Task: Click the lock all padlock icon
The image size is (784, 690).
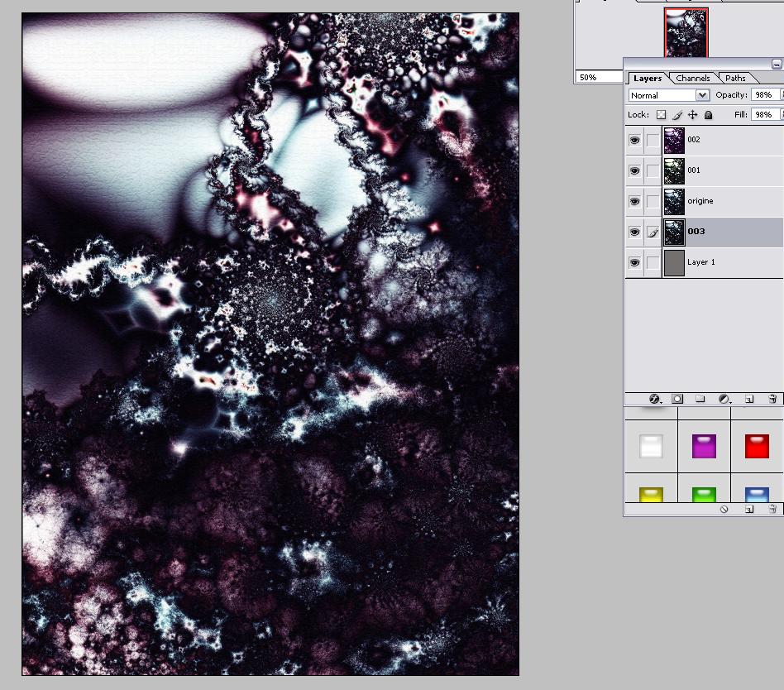Action: [x=708, y=115]
